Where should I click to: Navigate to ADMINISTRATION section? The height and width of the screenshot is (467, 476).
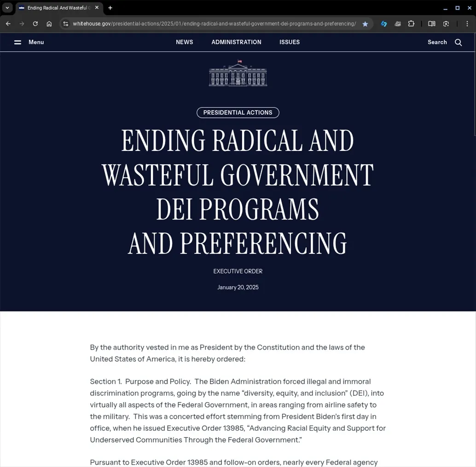[236, 42]
